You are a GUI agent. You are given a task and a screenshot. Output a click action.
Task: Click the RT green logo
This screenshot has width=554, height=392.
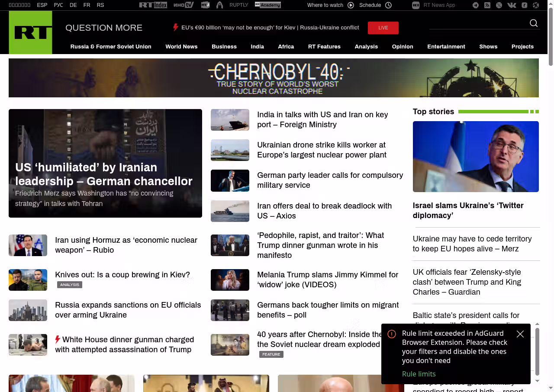30,32
